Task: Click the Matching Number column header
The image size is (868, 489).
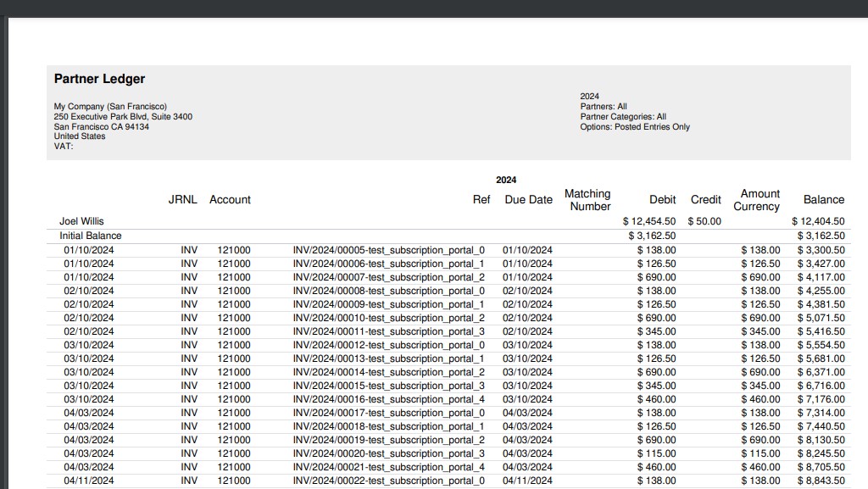Action: point(587,200)
